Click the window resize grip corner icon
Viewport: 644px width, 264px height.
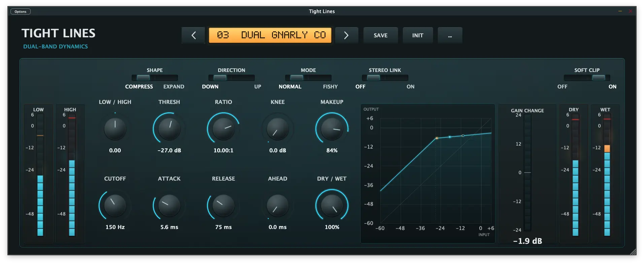[633, 252]
